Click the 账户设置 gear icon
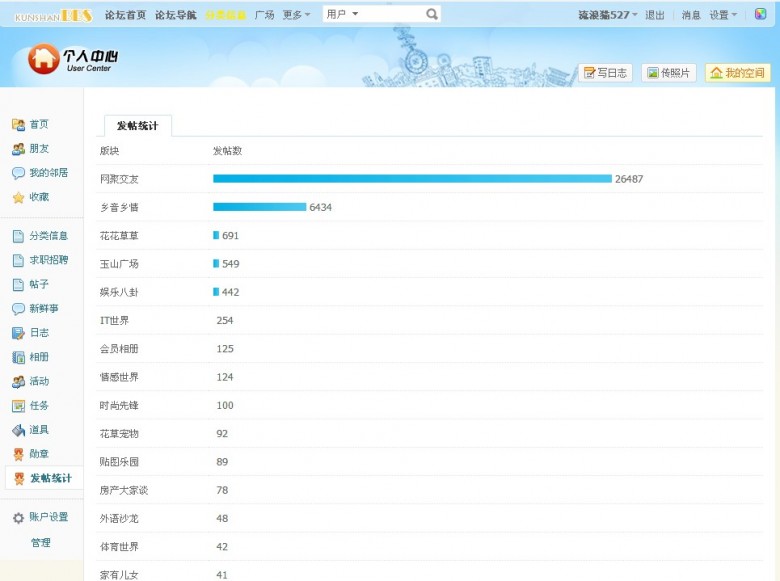This screenshot has width=780, height=581. [x=18, y=518]
